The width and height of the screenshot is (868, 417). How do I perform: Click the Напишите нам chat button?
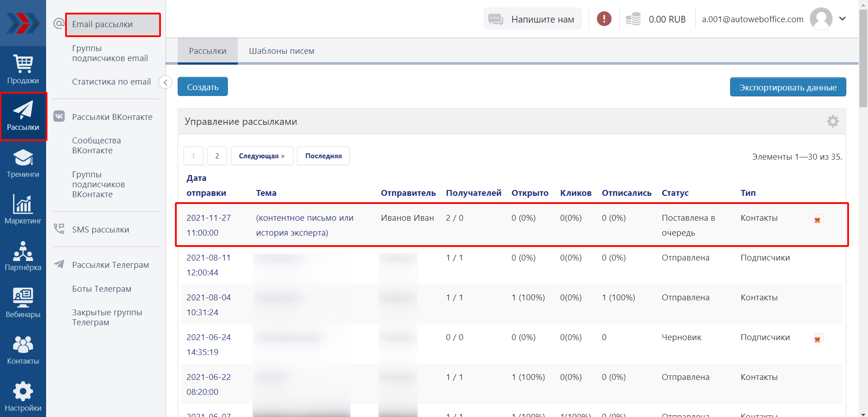point(533,19)
